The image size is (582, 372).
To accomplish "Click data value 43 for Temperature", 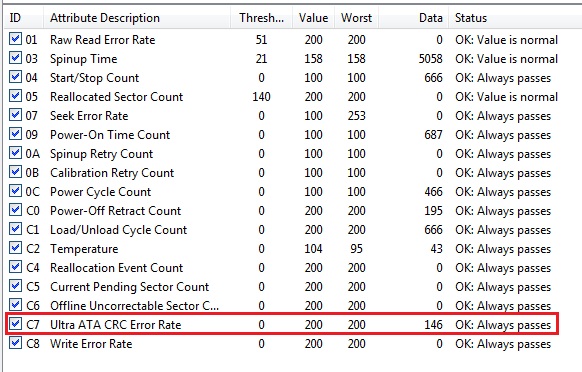I will coord(436,249).
